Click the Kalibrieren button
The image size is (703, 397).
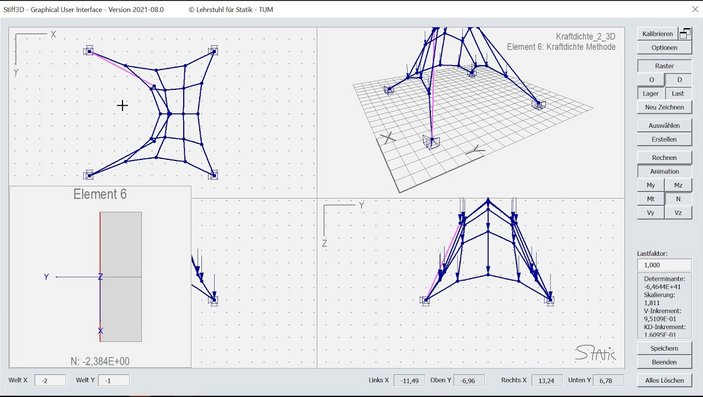(x=657, y=34)
